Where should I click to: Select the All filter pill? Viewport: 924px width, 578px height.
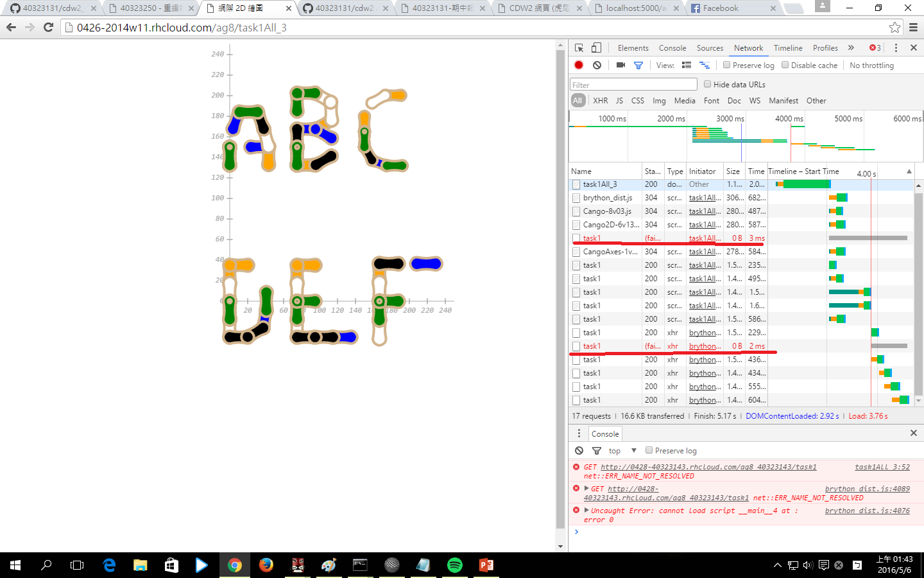click(x=577, y=101)
